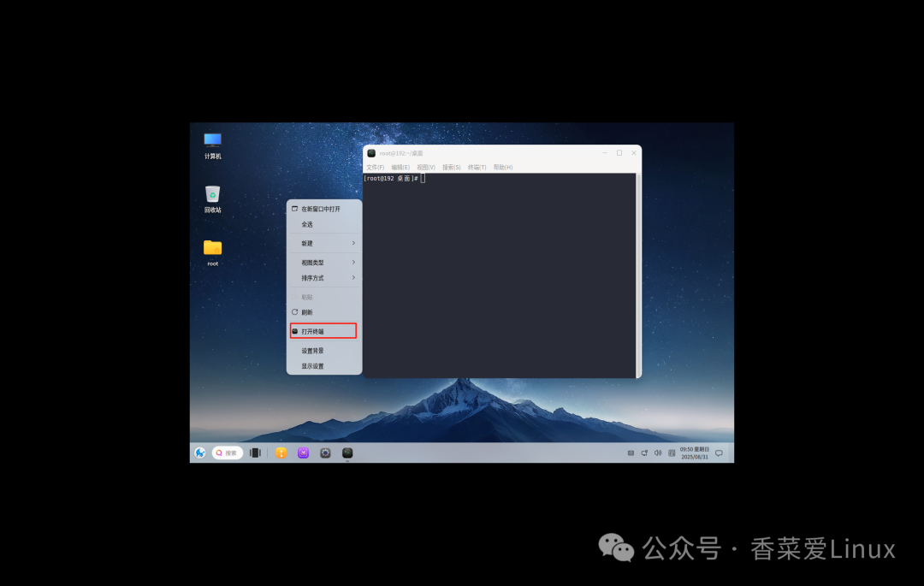
Task: Open the keyboard tray icon
Action: pos(631,453)
